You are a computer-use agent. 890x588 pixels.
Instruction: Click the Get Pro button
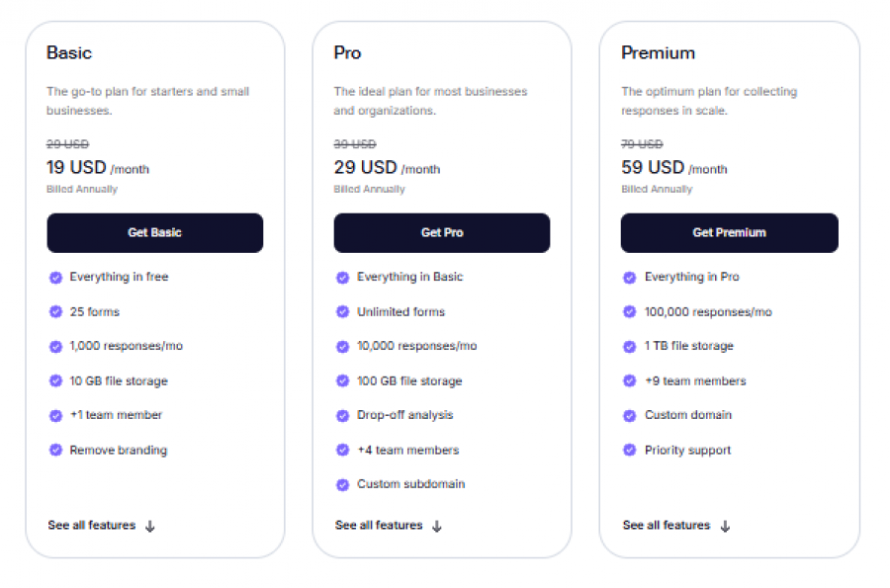[x=441, y=232]
